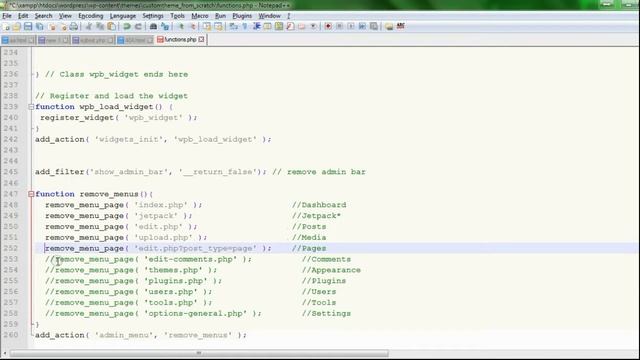This screenshot has height=360, width=640.
Task: Open the Edit menu
Action: point(23,16)
